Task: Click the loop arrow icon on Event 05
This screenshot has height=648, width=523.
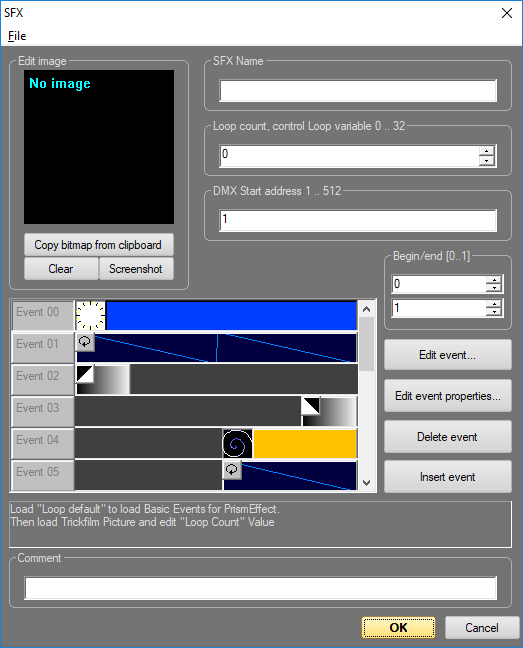Action: [232, 470]
